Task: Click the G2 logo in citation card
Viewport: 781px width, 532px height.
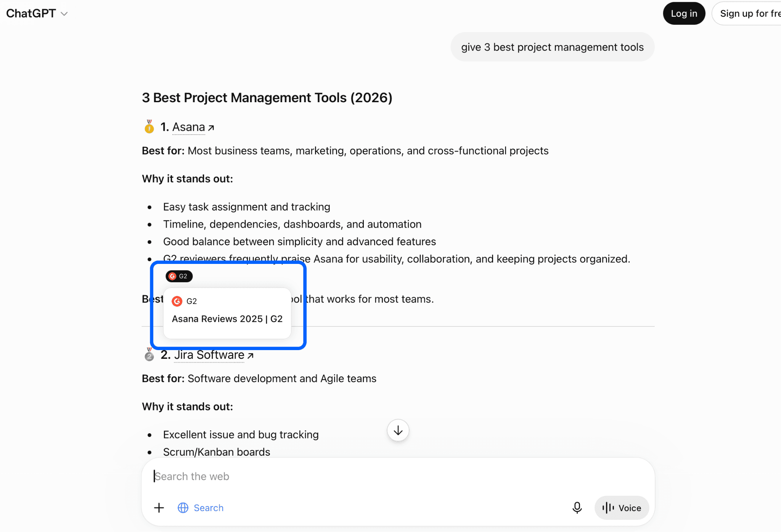Action: coord(177,301)
